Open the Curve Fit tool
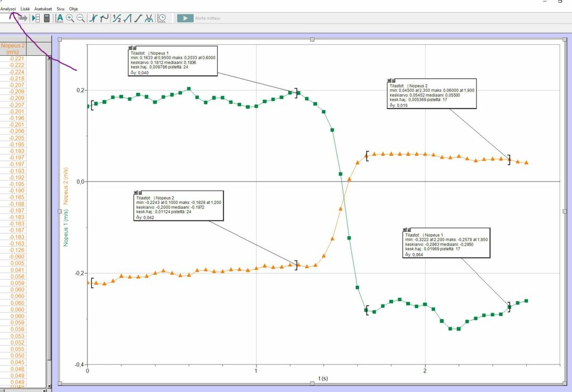Viewport: 572px width, 392px height. (149, 18)
